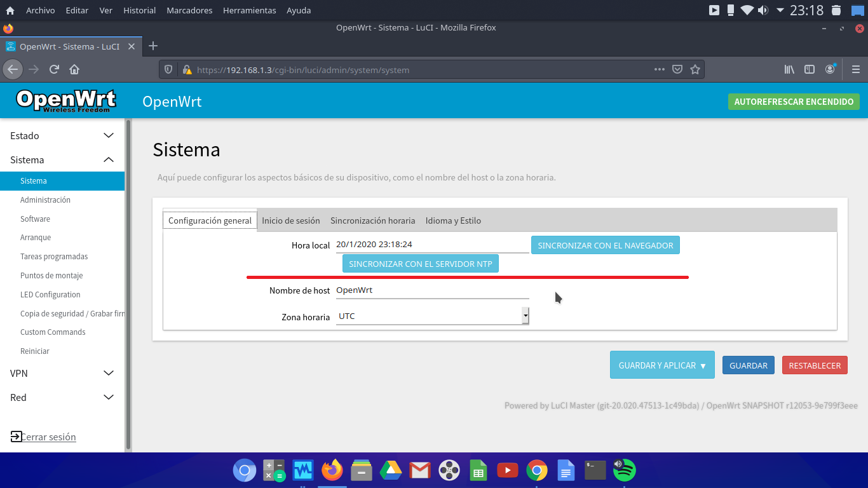Open the terminal from the dock
The width and height of the screenshot is (868, 488).
595,470
